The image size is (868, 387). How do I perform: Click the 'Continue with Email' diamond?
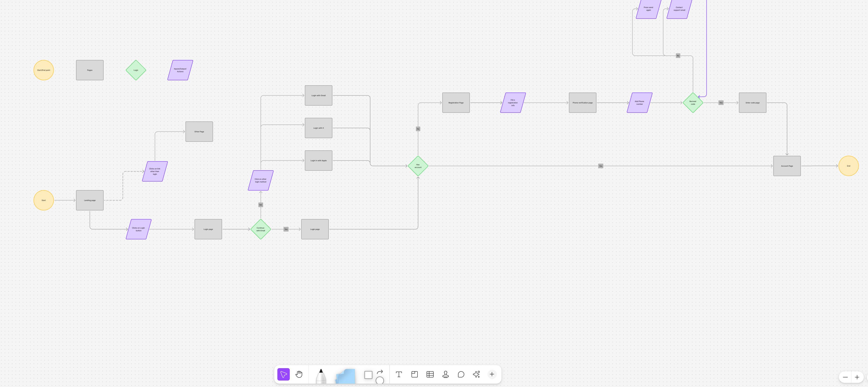coord(261,229)
